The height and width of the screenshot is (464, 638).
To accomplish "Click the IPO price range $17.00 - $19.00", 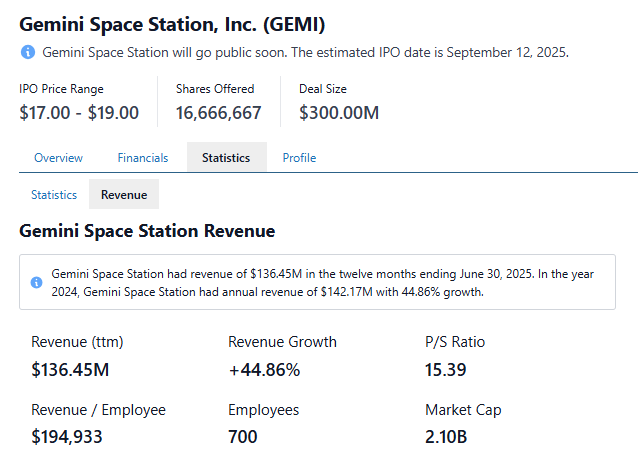I will (79, 113).
